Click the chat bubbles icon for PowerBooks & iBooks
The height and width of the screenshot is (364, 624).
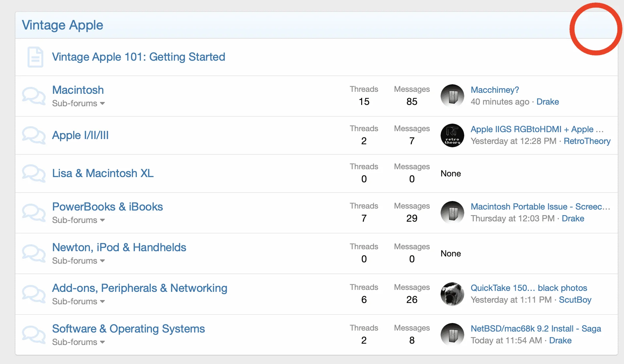[x=34, y=213]
